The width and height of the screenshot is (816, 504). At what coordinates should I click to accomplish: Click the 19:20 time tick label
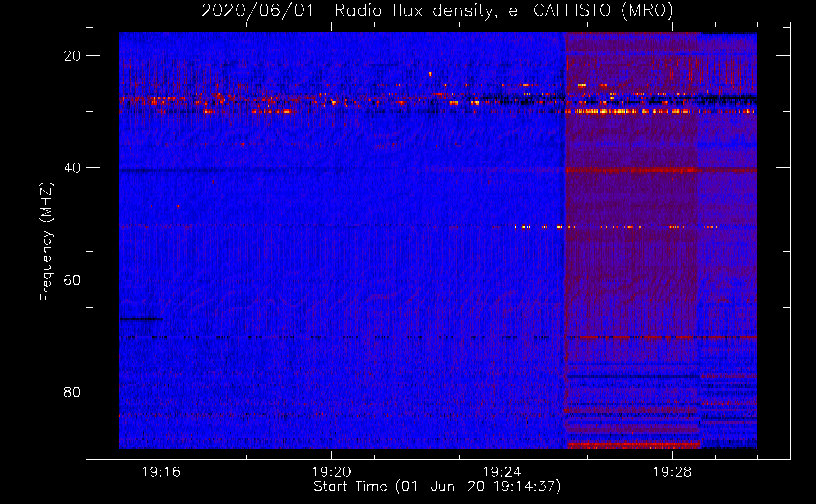coord(332,472)
